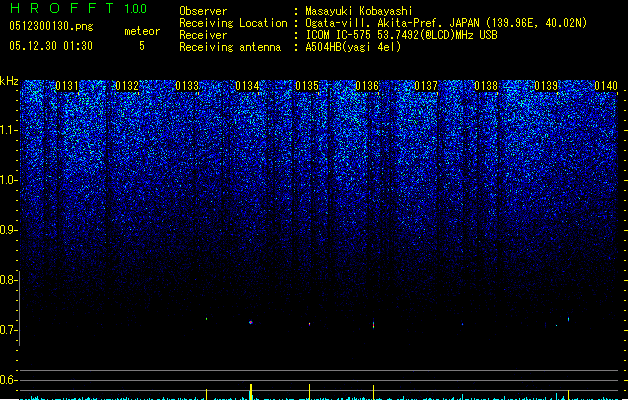The image size is (629, 400).
Task: Click the 1.1 kHz axis label
Action: [x=8, y=130]
